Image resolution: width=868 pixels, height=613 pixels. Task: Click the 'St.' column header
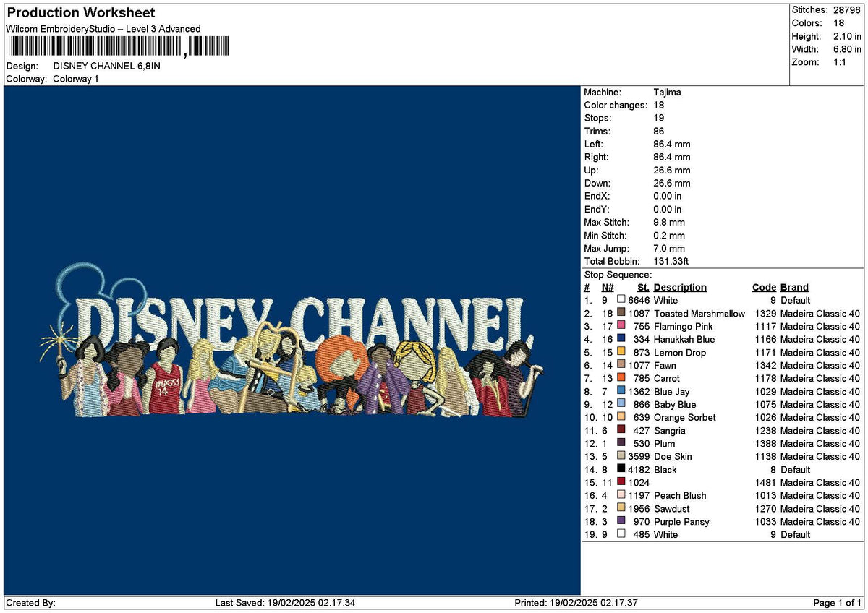pyautogui.click(x=643, y=287)
